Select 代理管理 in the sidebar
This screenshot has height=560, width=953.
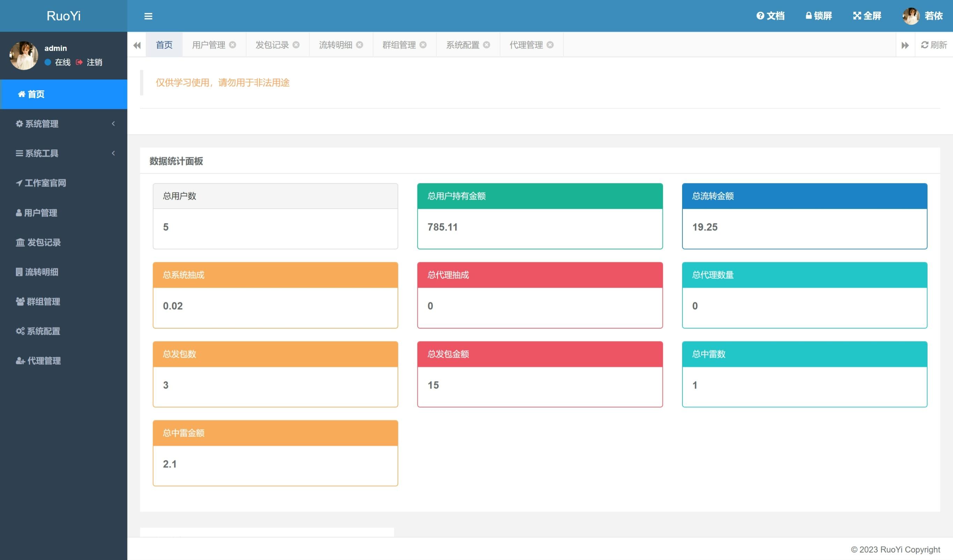[44, 361]
